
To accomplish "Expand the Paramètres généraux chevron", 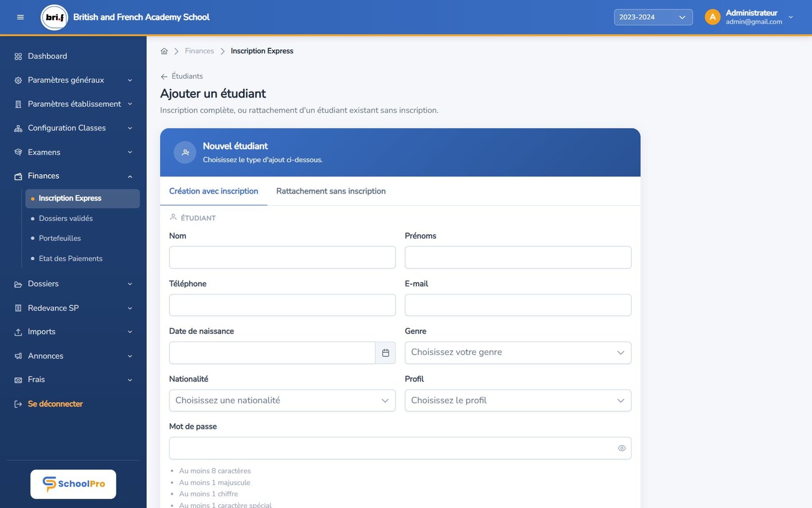I will (x=130, y=80).
